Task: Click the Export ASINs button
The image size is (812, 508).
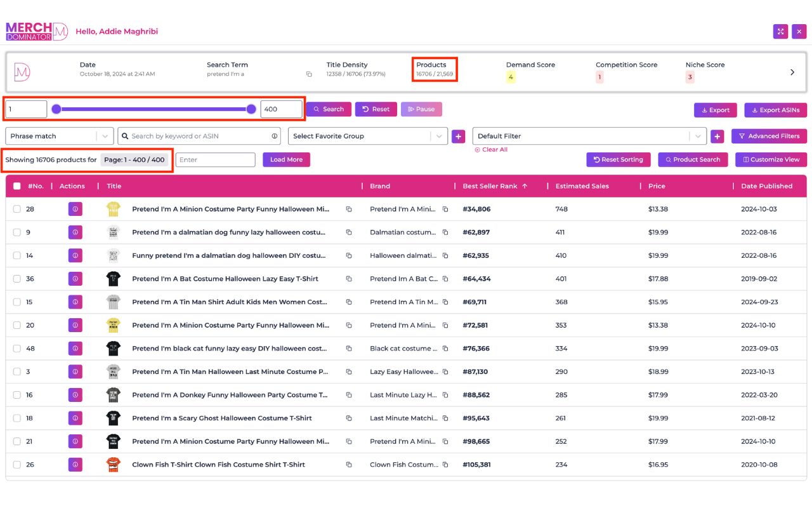Action: click(x=775, y=110)
